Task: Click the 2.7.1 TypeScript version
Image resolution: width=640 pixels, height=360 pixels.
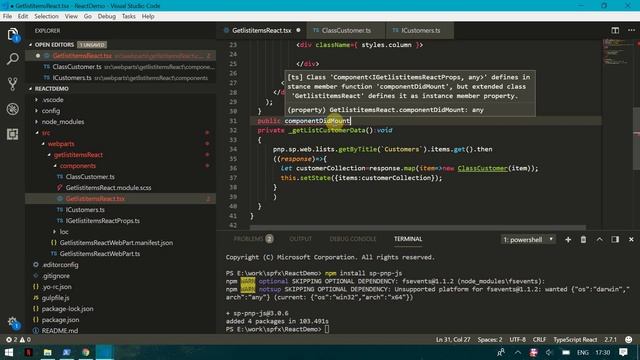Action: click(x=611, y=340)
